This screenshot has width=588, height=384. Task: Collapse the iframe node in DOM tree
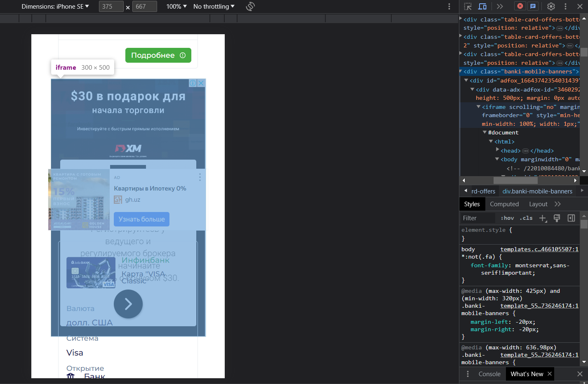click(479, 107)
